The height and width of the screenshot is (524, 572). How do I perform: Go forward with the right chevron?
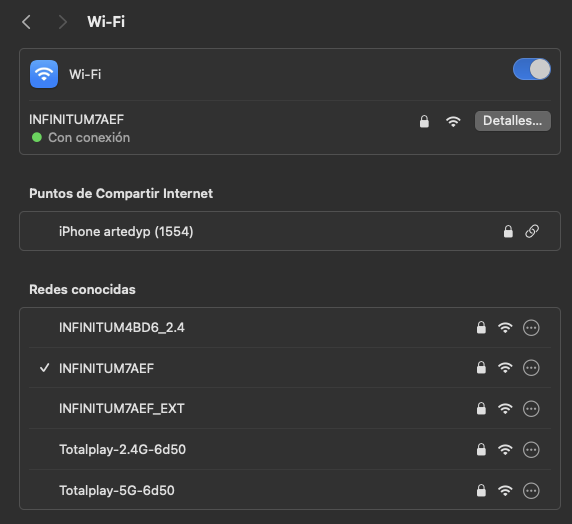[63, 22]
